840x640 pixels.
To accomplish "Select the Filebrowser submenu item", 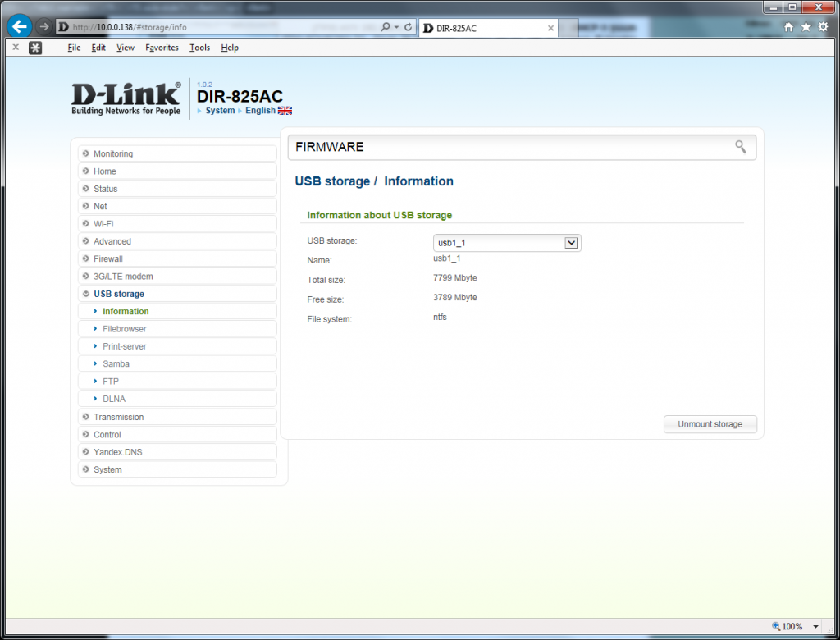I will coord(124,329).
